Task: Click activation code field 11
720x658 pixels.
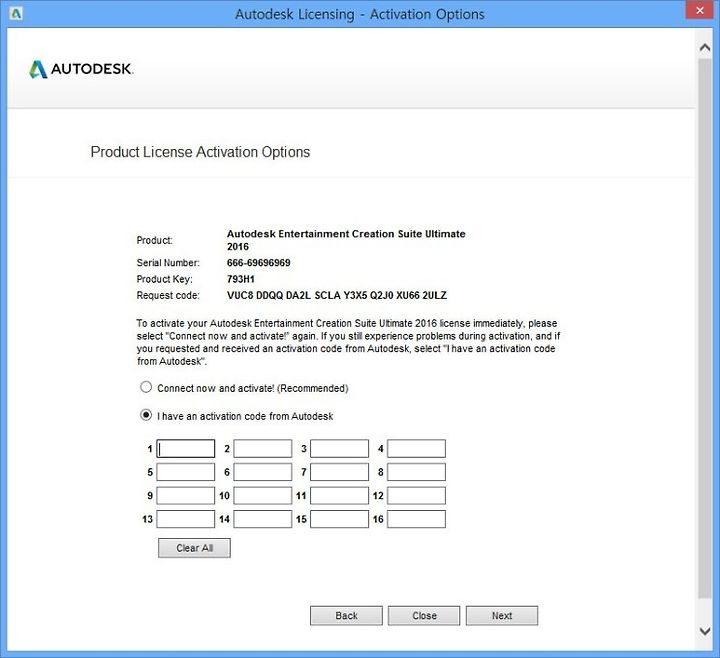Action: coord(339,495)
